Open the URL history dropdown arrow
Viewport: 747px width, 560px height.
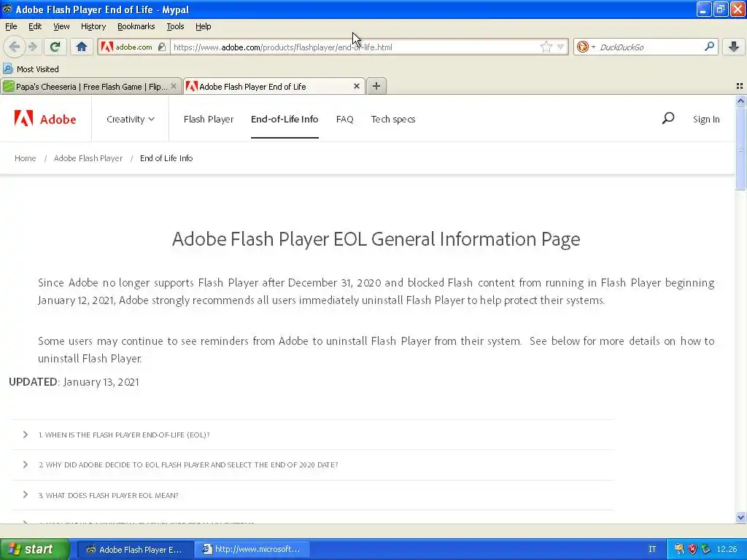pos(561,47)
